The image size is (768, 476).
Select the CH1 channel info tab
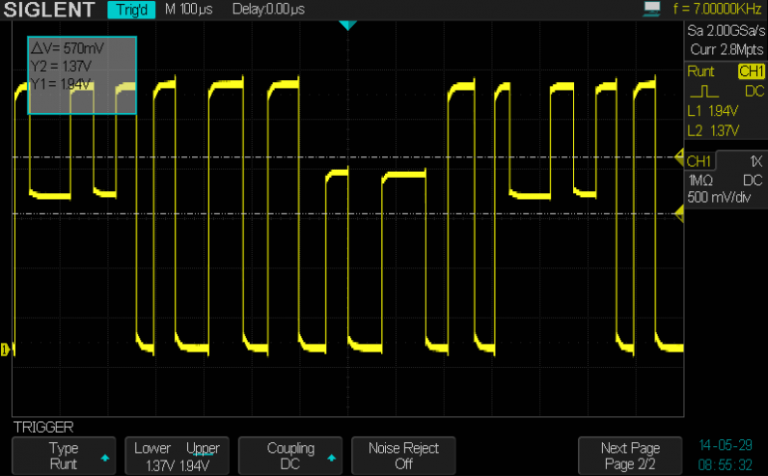point(700,161)
